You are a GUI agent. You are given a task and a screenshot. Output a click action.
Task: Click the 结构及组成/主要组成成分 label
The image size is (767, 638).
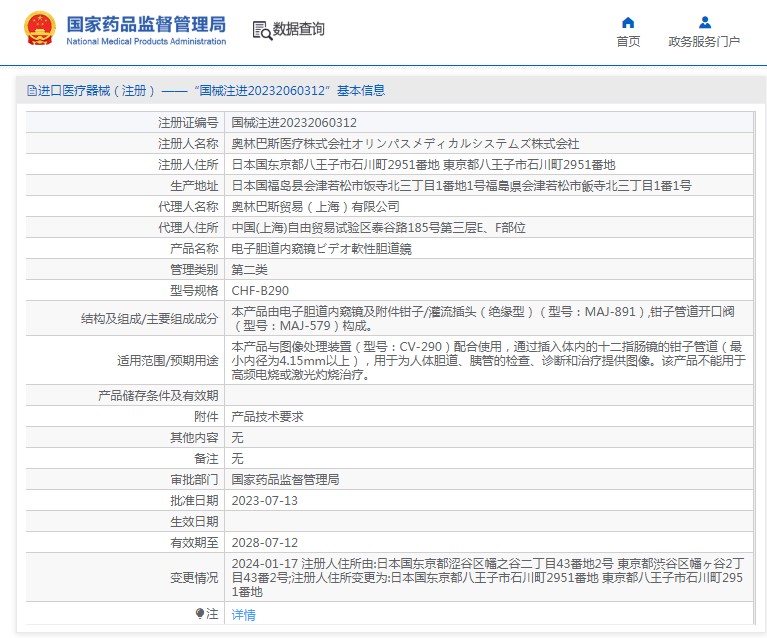pyautogui.click(x=149, y=319)
